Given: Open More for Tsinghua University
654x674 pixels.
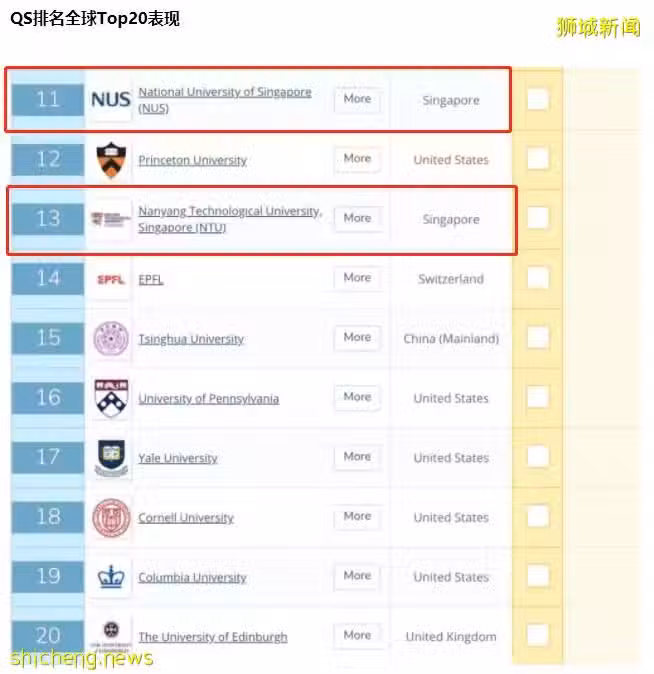Looking at the screenshot, I should coord(357,337).
